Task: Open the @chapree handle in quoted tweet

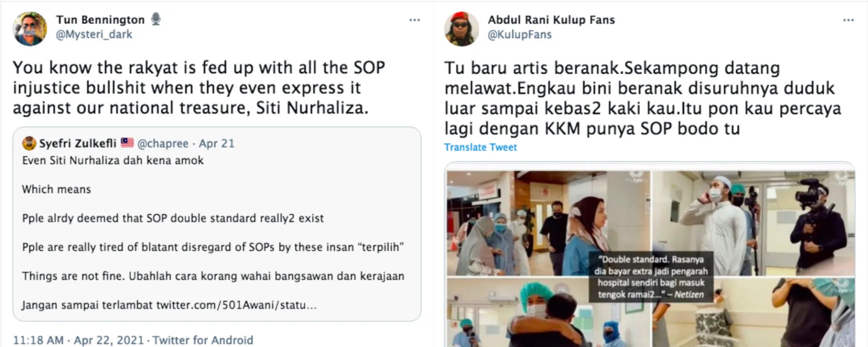Action: [x=163, y=143]
